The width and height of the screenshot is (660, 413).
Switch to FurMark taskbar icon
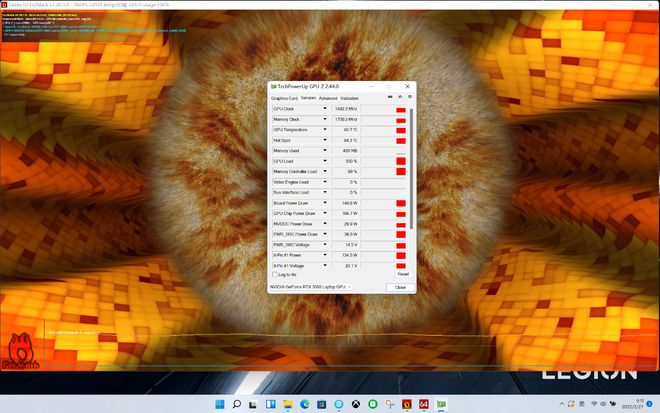click(x=407, y=404)
